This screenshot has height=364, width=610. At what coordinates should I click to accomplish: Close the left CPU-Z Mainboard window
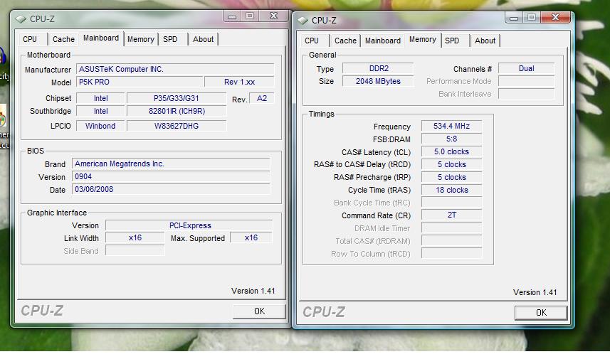(x=273, y=16)
